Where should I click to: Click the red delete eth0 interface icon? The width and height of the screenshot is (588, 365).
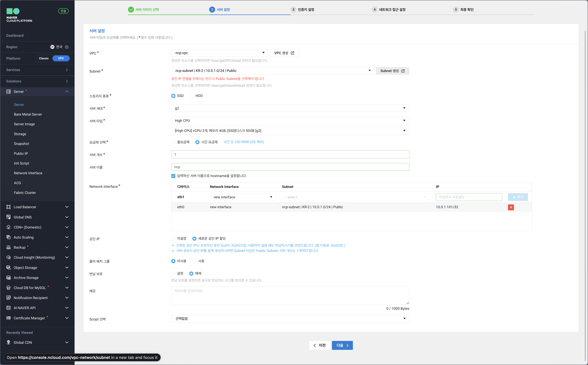[x=511, y=207]
